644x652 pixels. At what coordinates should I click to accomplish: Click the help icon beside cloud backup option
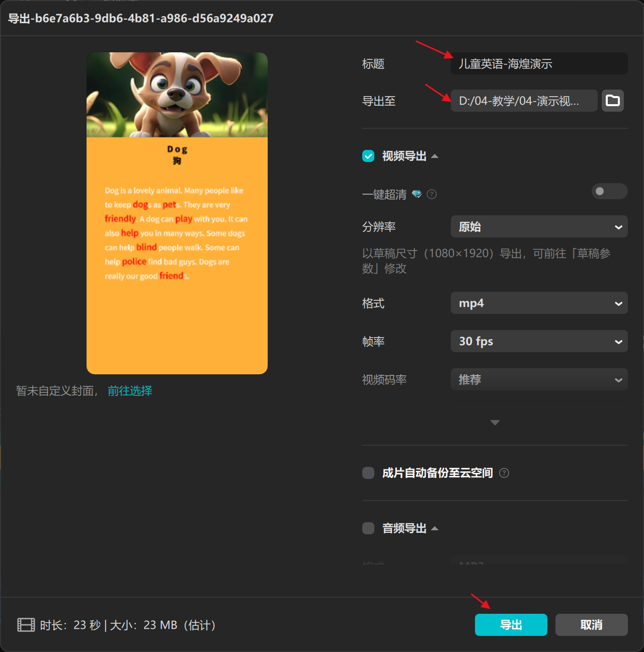(x=504, y=473)
